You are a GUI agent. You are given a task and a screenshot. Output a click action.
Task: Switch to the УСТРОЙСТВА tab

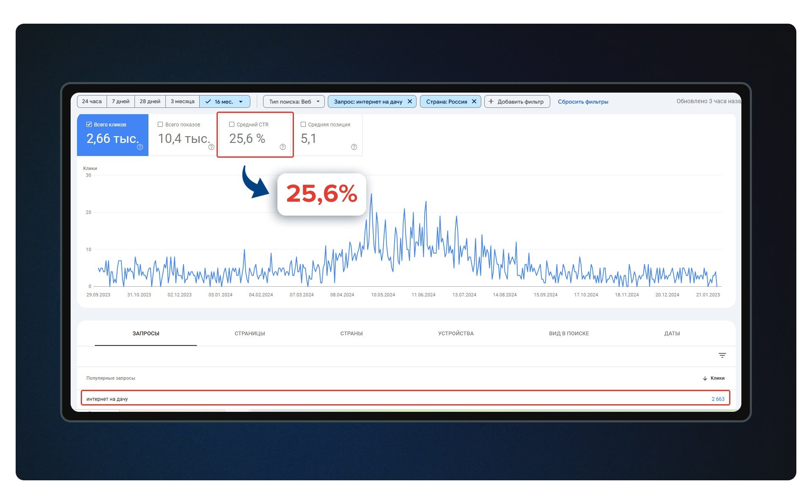coord(455,334)
